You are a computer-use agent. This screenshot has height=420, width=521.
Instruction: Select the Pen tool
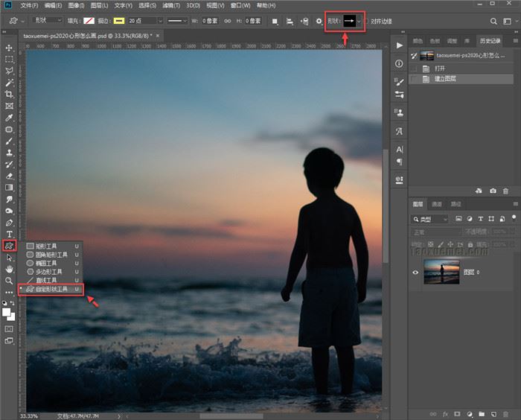click(9, 223)
